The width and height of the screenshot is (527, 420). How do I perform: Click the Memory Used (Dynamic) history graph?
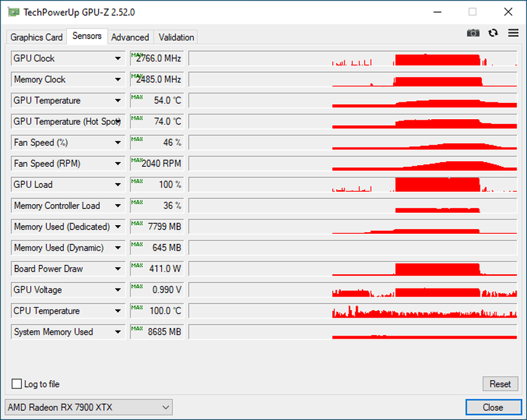[353, 248]
